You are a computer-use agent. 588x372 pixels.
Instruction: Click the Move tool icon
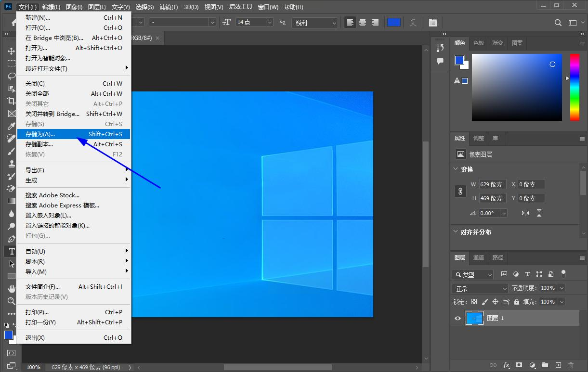[11, 51]
